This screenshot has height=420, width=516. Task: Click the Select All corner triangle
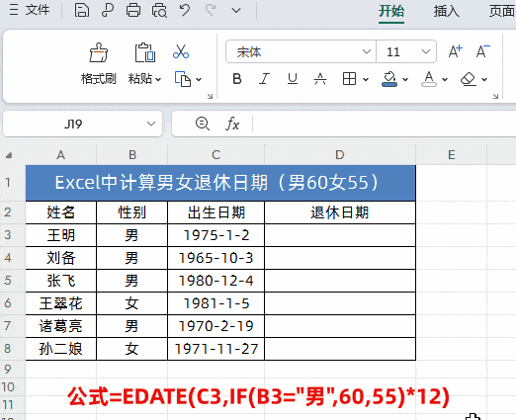pos(9,155)
